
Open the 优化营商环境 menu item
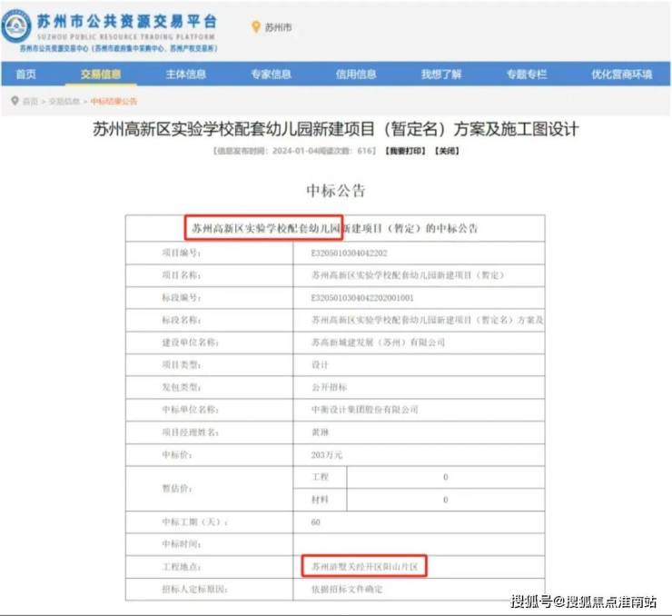point(622,75)
